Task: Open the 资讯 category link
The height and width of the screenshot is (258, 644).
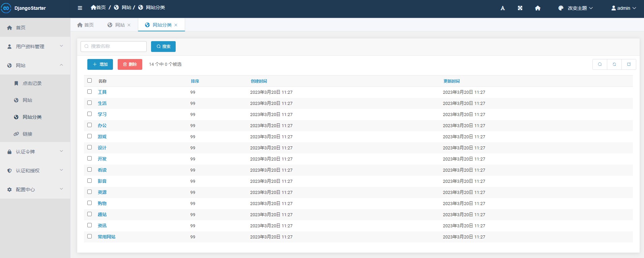Action: pos(102,226)
